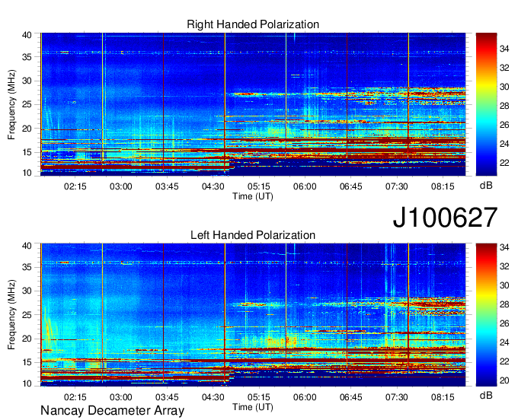Click the 04:30 tick on bottom time axis

[213, 397]
